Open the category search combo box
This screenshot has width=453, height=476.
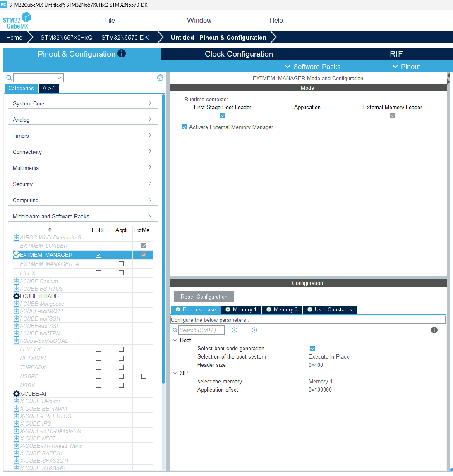click(x=38, y=78)
